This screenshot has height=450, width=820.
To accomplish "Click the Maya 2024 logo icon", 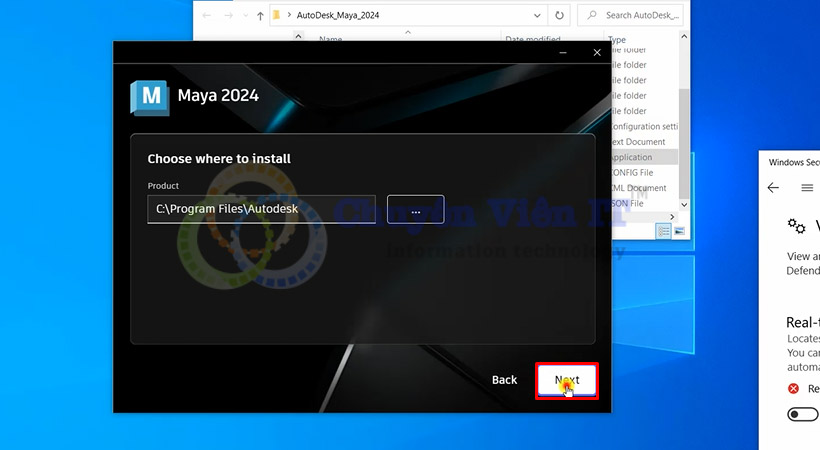I will click(150, 96).
